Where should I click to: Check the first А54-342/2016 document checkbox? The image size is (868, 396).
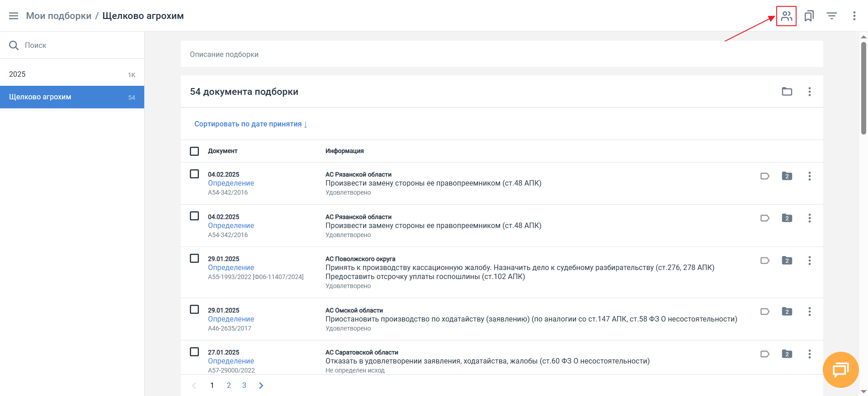tap(194, 174)
